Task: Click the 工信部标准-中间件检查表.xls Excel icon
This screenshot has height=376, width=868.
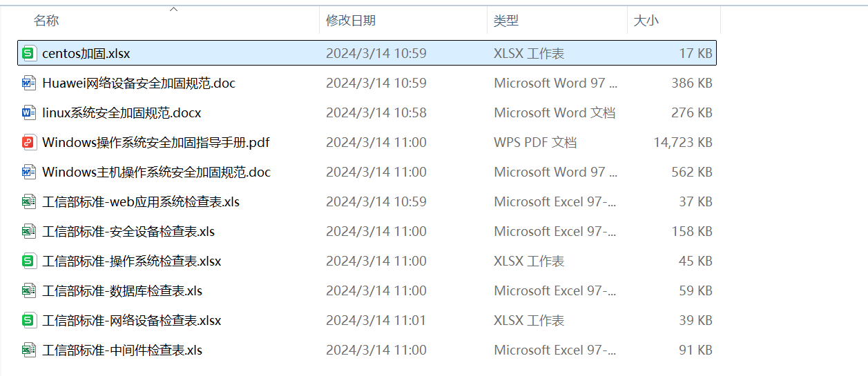Action: click(x=28, y=350)
